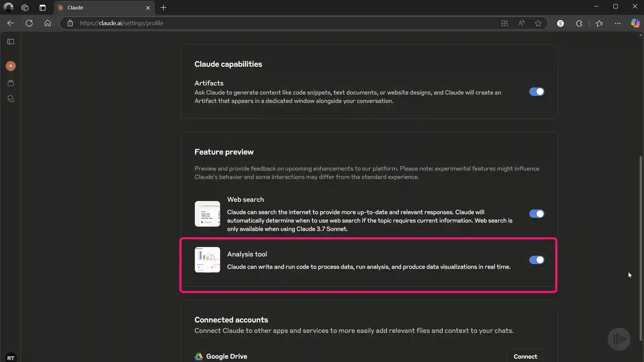Screen dimensions: 644x362
Task: Activate the Read aloud icon
Action: [521, 23]
